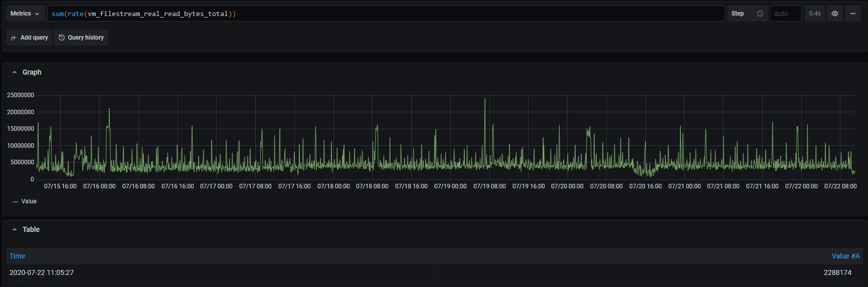Click the green Value legend color swatch

coord(16,201)
